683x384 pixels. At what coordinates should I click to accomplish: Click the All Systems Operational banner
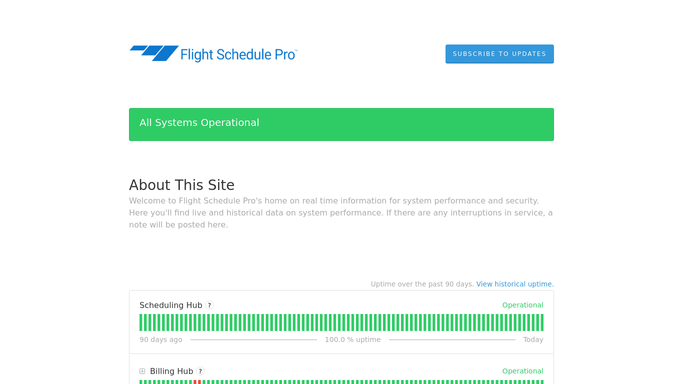coord(341,124)
